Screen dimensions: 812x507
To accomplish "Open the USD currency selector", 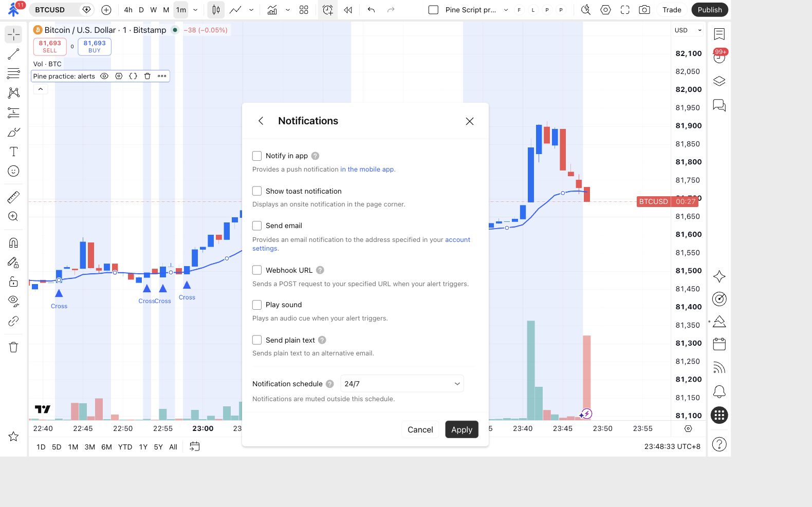I will click(x=688, y=30).
